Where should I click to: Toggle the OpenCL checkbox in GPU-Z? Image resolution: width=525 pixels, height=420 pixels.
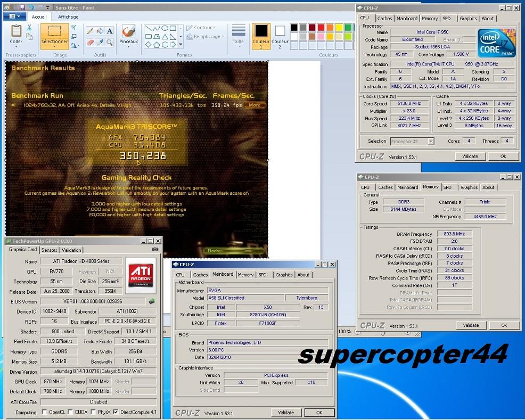pyautogui.click(x=44, y=412)
